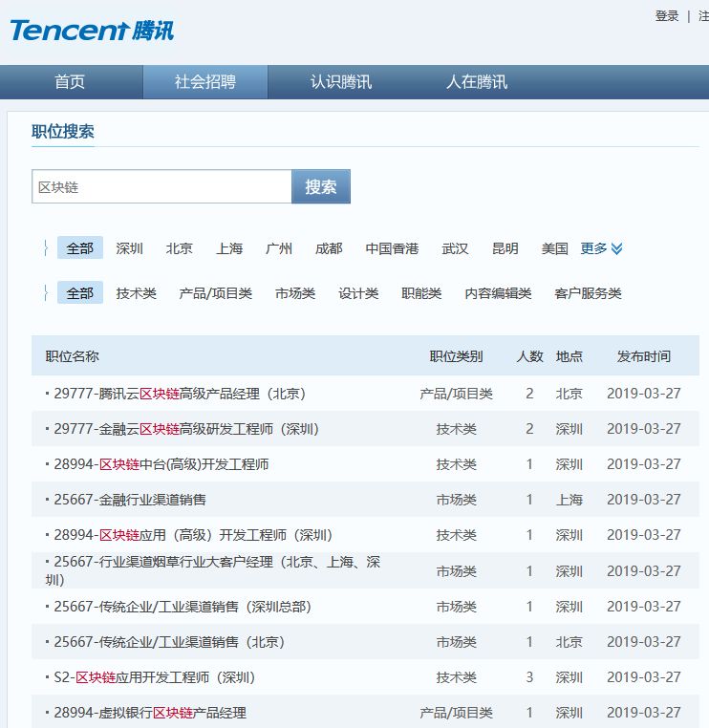Click 产品/项目类 cell in 虚拟银行 row
Viewport: 709px width, 728px height.
(456, 713)
